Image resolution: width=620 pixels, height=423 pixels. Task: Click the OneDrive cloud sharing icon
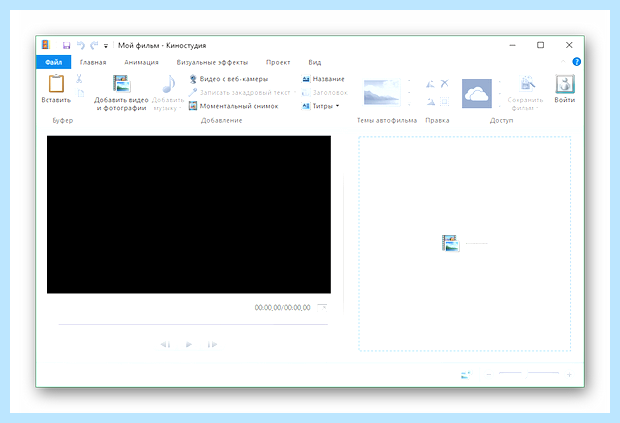(x=477, y=93)
